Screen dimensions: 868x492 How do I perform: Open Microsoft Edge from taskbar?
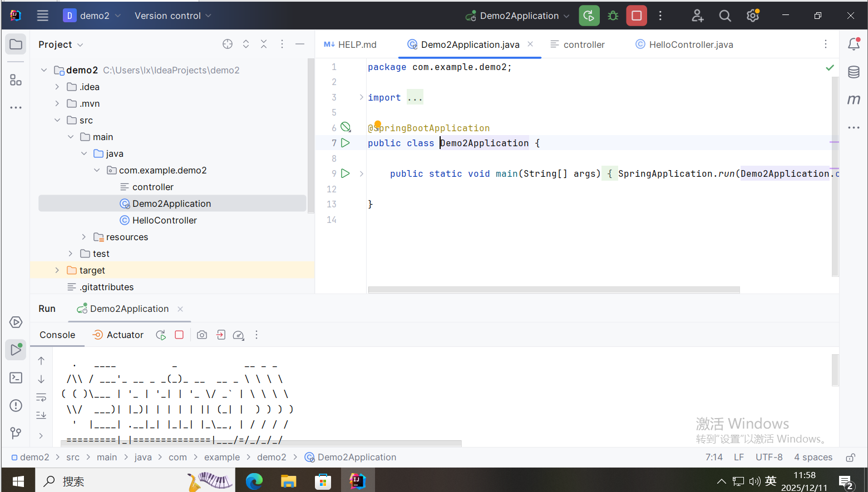point(254,481)
